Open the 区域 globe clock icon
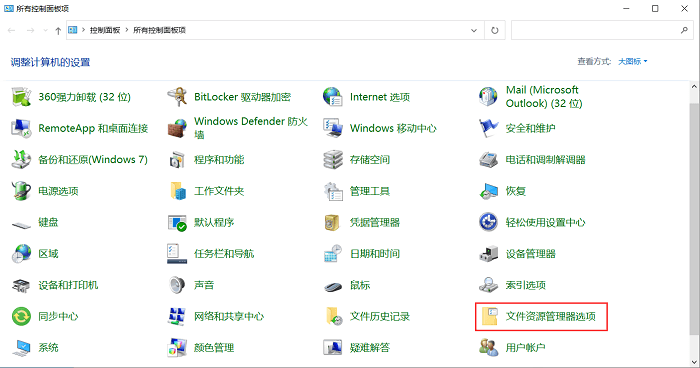Viewport: 700px width, 368px height. click(x=21, y=254)
